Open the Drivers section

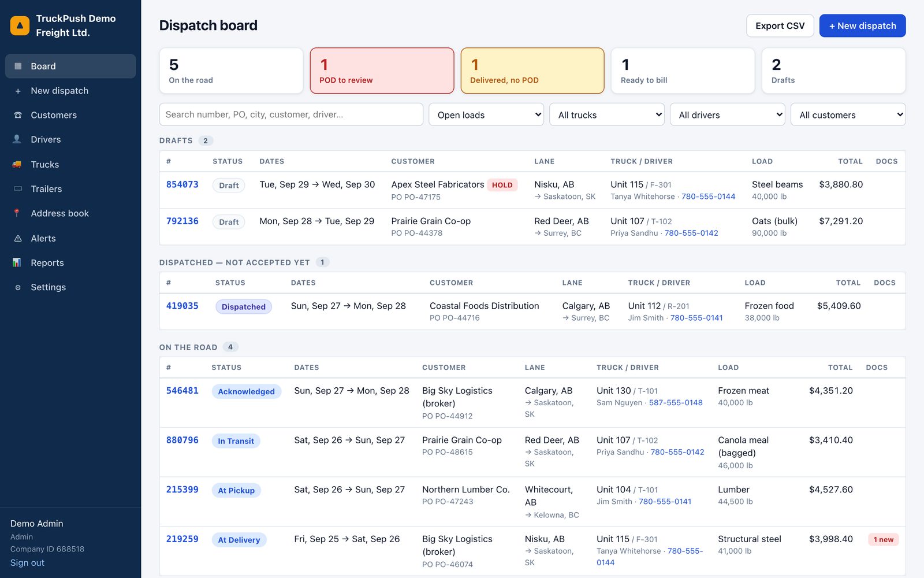[70, 139]
